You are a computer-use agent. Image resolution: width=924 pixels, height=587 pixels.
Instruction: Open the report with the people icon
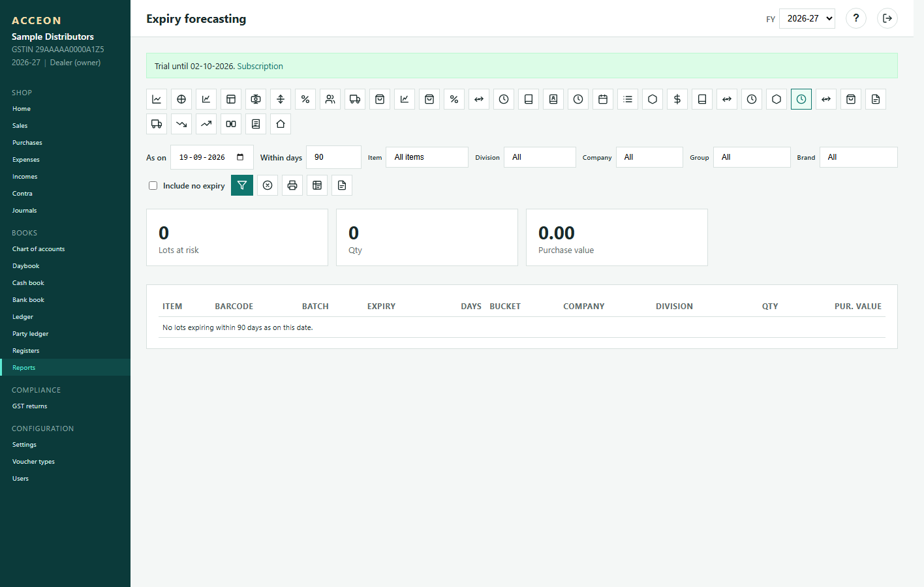[x=330, y=99]
